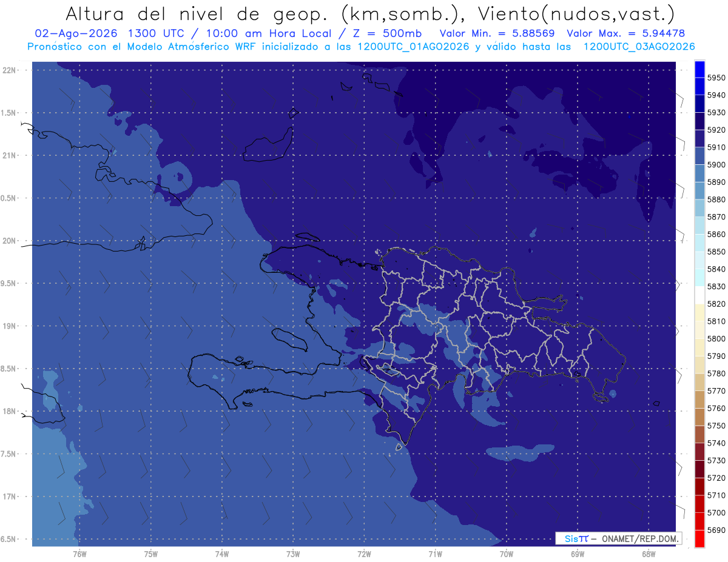Click the SisTT ONAMET/REP.DOM. logo box
This screenshot has height=562, width=728.
coord(618,538)
